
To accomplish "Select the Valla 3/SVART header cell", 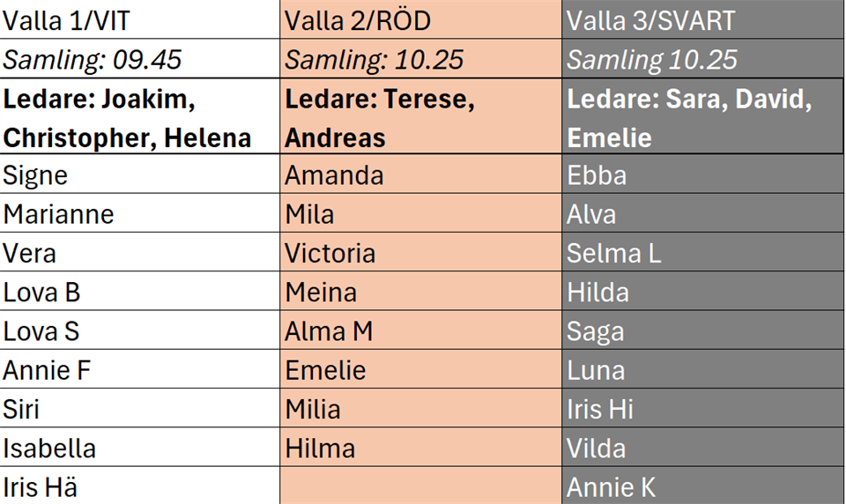I will click(x=703, y=19).
